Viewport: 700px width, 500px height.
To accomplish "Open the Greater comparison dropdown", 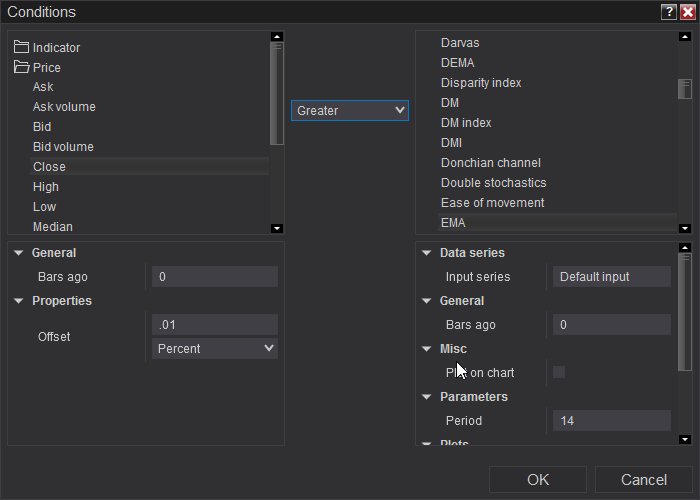I will (x=350, y=111).
